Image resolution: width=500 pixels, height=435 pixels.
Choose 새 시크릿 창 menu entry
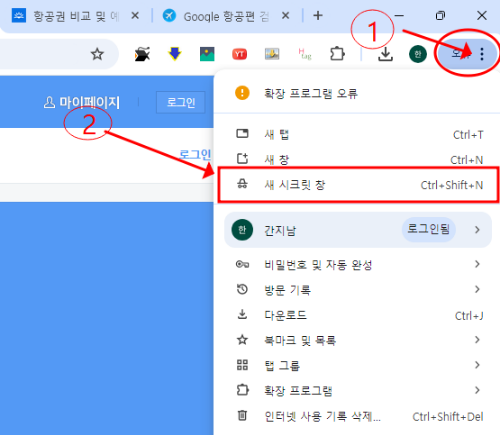coord(358,185)
